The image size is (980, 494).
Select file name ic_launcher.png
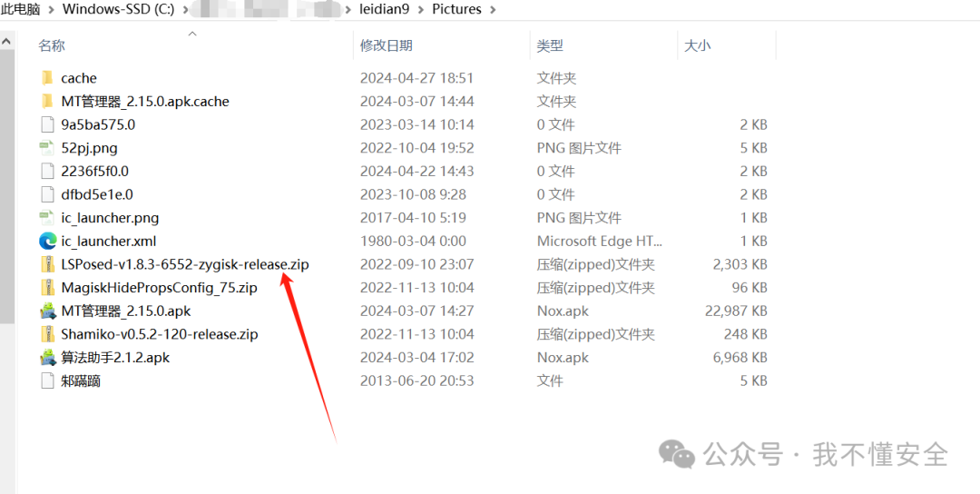110,218
